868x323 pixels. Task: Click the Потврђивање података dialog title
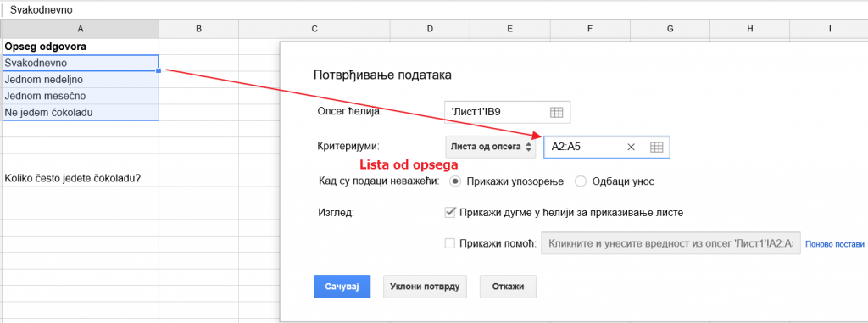coord(382,75)
